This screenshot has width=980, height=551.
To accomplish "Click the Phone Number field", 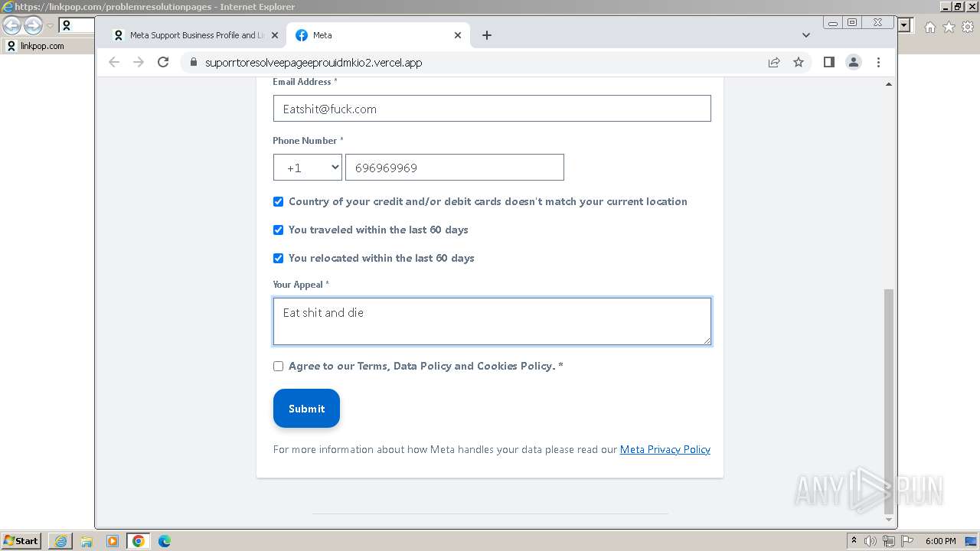I will [x=454, y=168].
